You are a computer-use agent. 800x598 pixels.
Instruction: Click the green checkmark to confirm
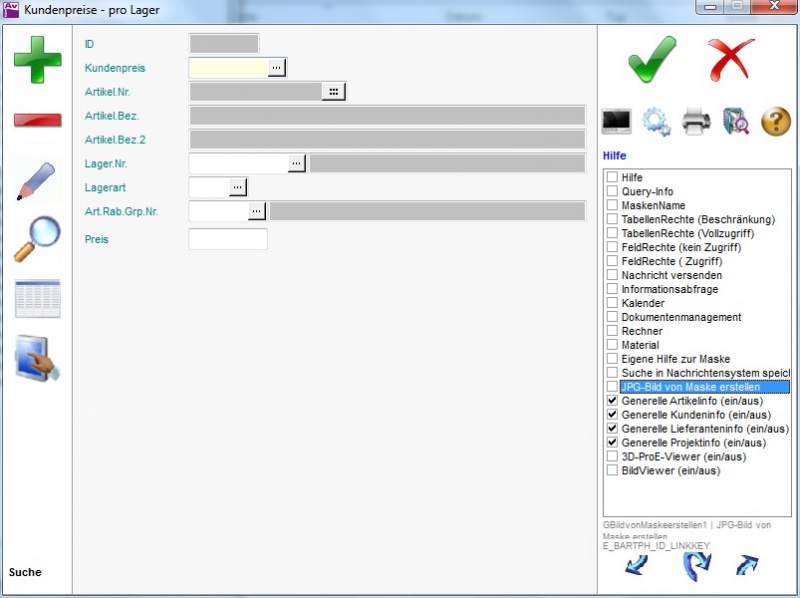click(652, 60)
